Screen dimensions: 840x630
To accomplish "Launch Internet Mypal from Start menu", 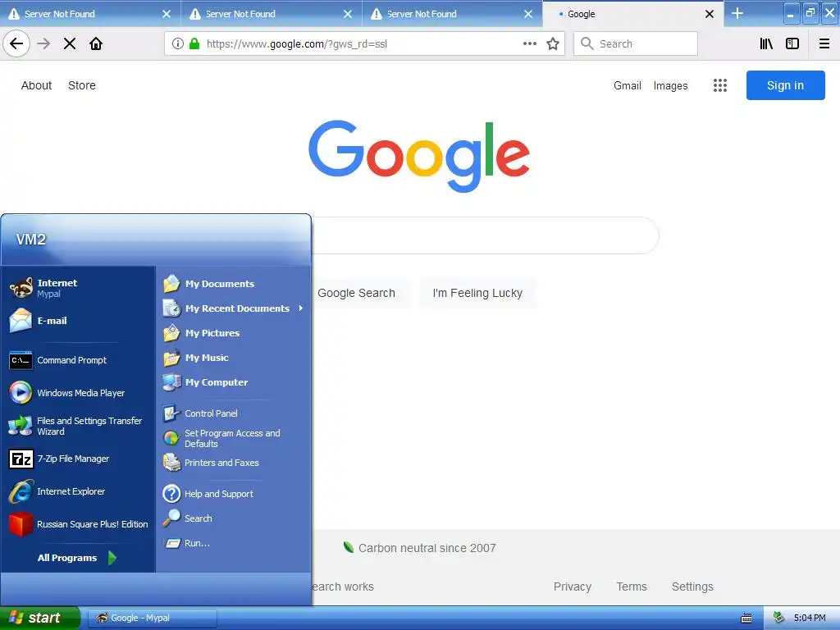I will pos(77,288).
